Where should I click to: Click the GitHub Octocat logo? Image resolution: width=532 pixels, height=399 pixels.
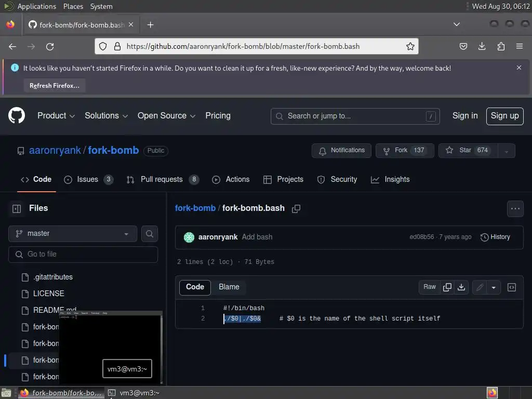pyautogui.click(x=17, y=116)
